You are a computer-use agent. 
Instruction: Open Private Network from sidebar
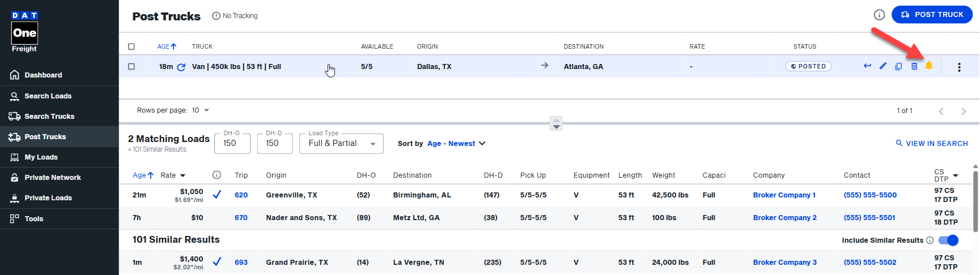[52, 178]
